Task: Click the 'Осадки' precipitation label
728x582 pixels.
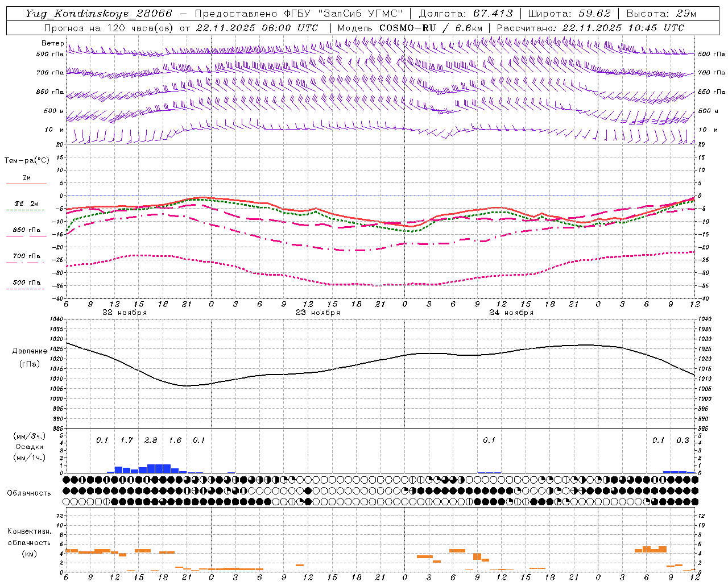Action: tap(29, 447)
